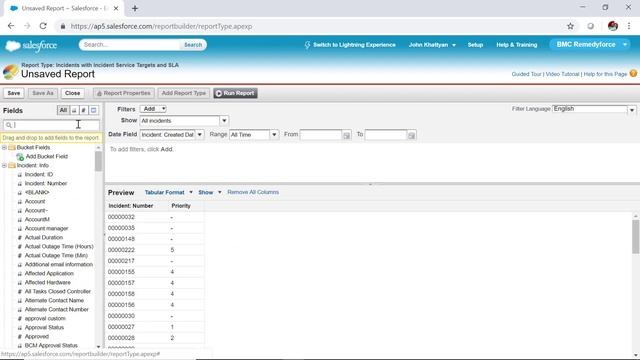Screen dimensions: 640x360
Task: Click the Bucket Fields folder icon
Action: tap(12, 147)
